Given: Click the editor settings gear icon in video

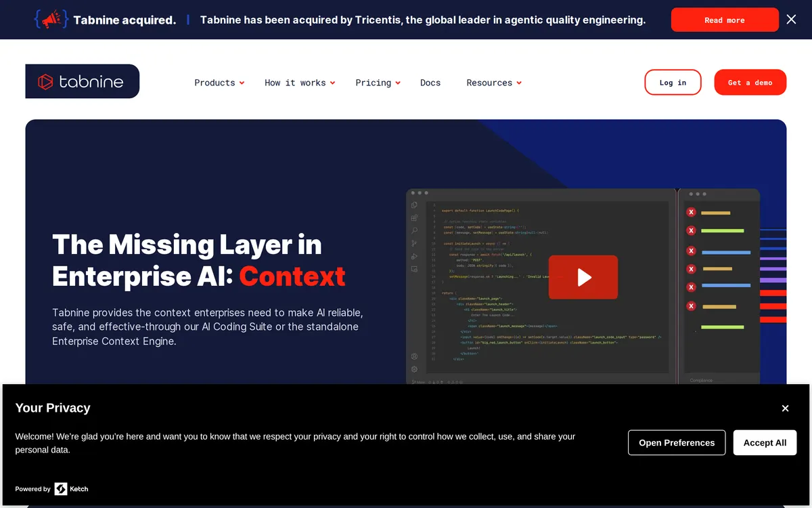Looking at the screenshot, I should pos(414,369).
